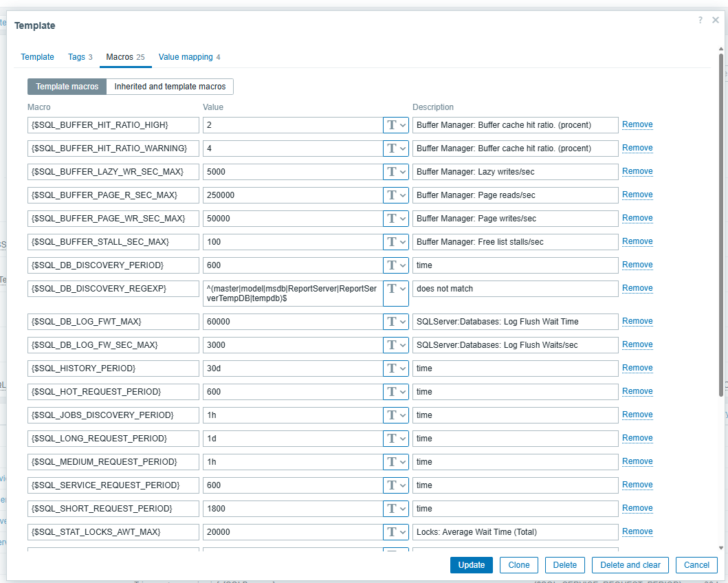Edit value field containing 50000
This screenshot has width=728, height=583.
tap(293, 218)
